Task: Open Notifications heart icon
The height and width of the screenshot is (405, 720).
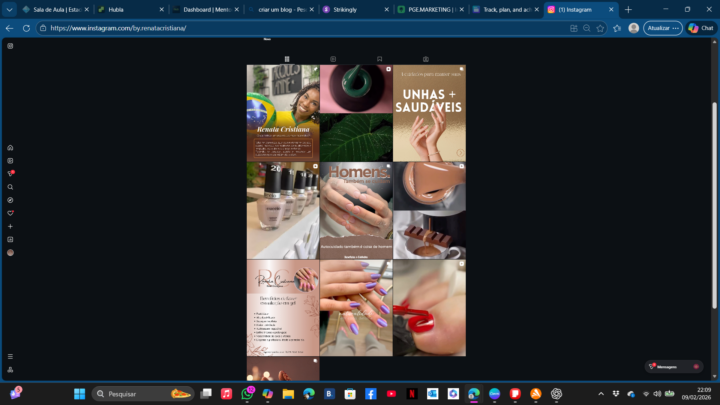Action: [10, 213]
